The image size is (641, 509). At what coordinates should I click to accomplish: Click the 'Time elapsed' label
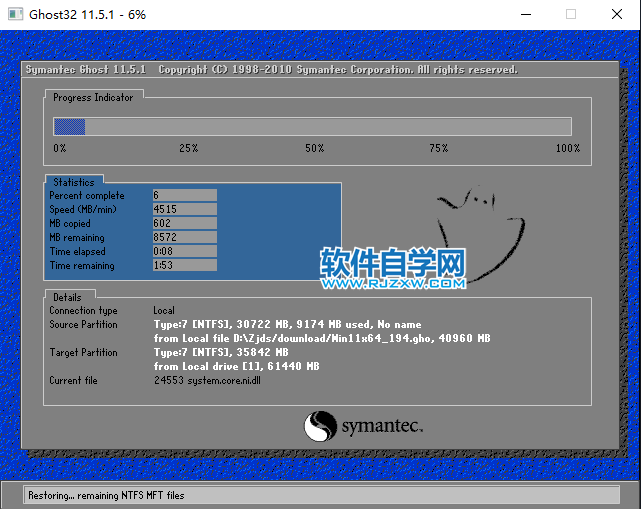[x=78, y=251]
